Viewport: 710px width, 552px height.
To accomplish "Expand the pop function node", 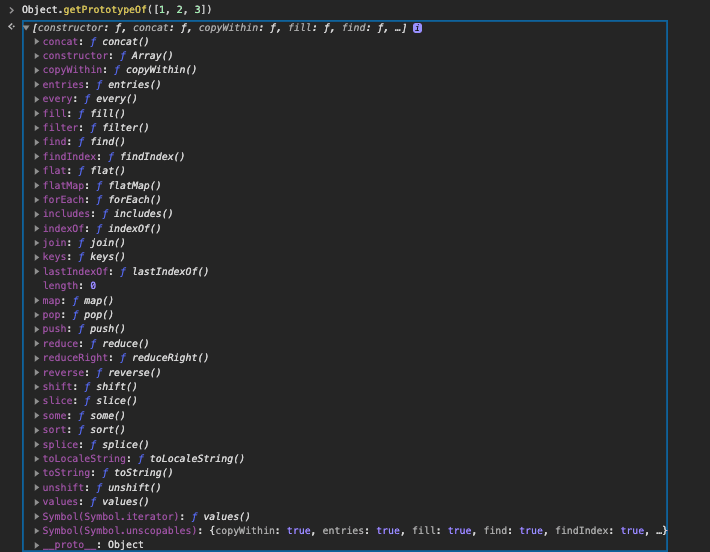I will click(x=37, y=315).
